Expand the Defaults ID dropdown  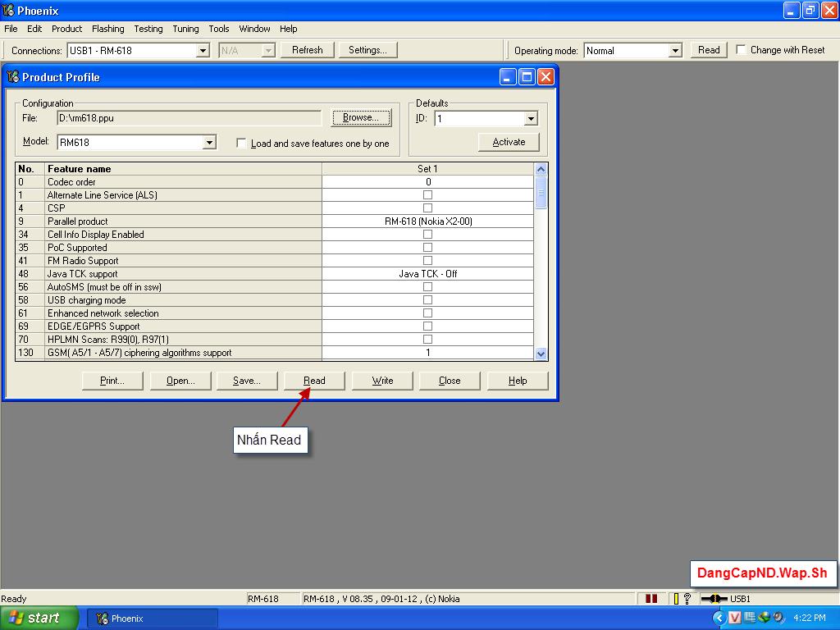[531, 118]
